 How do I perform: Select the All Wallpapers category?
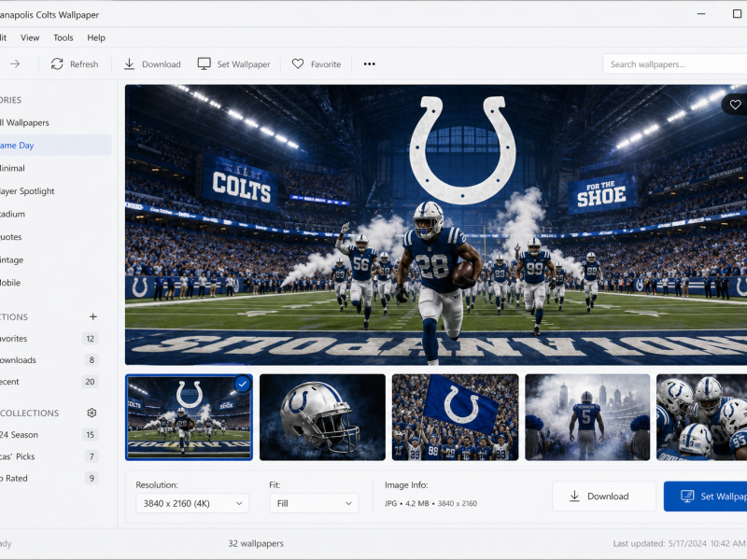(x=56, y=122)
